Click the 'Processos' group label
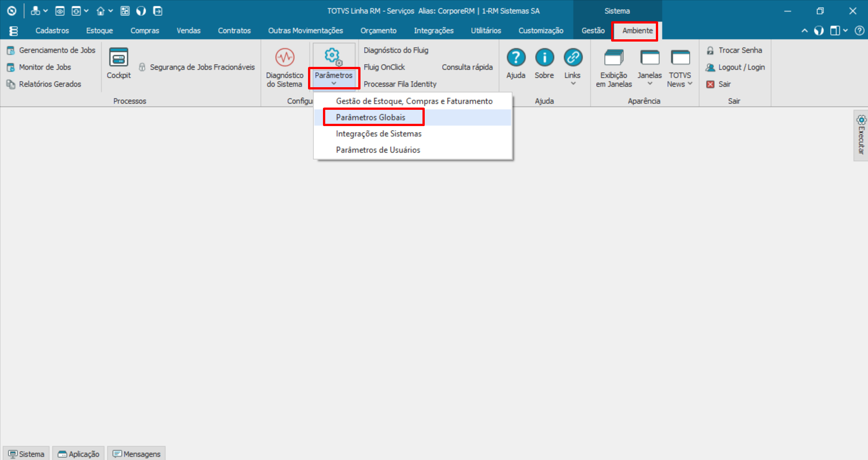The height and width of the screenshot is (460, 868). [130, 101]
